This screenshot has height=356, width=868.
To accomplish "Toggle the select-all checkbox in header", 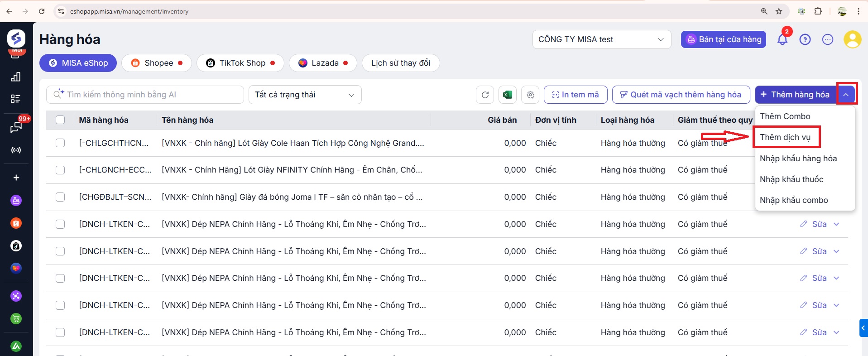I will coord(60,120).
